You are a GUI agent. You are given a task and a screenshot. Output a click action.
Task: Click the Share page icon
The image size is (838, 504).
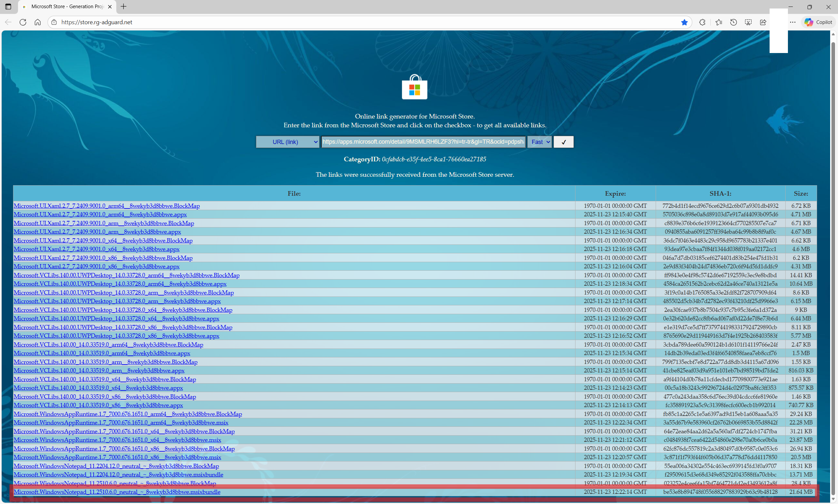pos(763,22)
